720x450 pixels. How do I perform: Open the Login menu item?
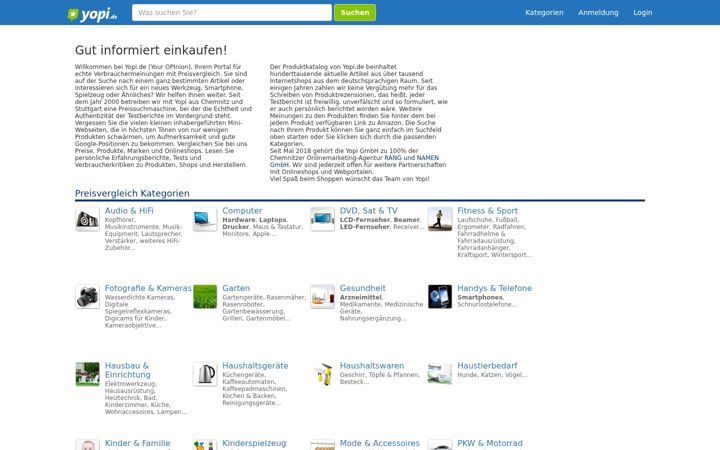tap(643, 12)
